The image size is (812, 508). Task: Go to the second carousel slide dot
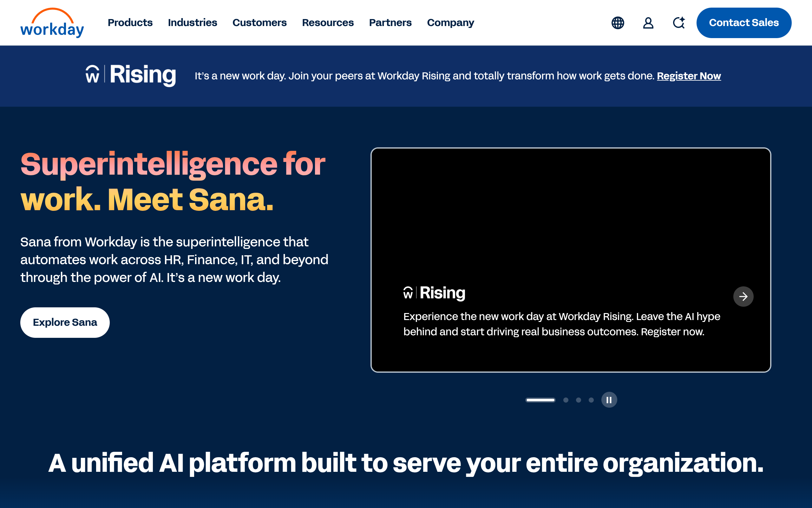566,400
